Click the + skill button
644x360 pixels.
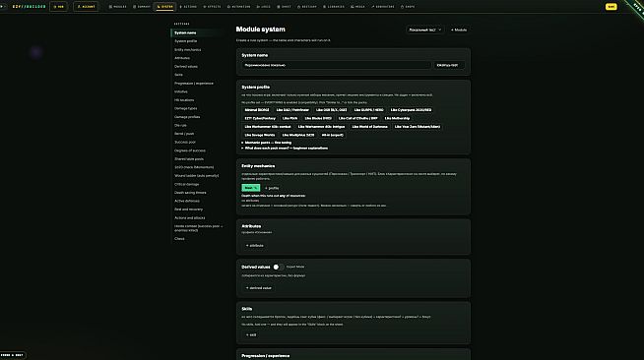coord(251,335)
